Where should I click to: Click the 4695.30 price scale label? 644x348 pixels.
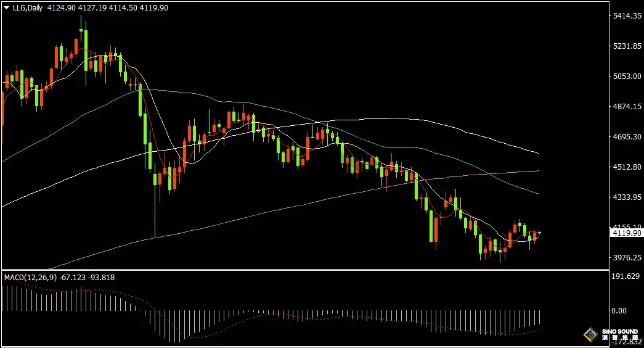point(627,136)
